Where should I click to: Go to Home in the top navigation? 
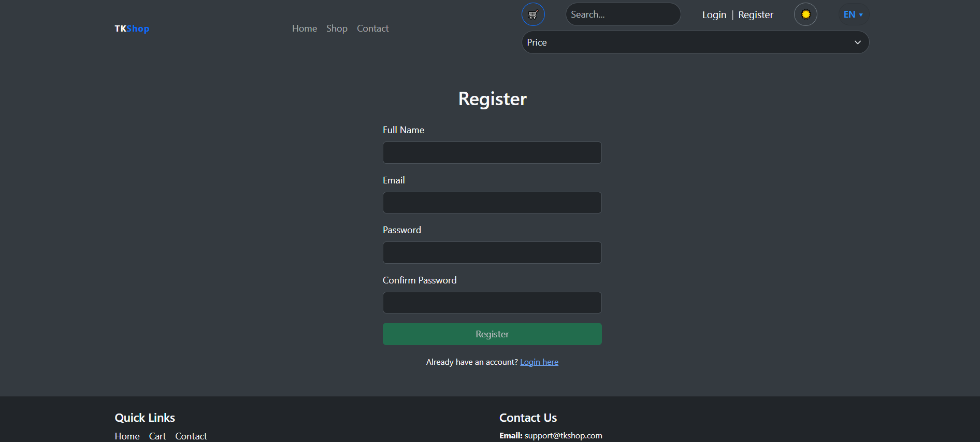click(304, 28)
